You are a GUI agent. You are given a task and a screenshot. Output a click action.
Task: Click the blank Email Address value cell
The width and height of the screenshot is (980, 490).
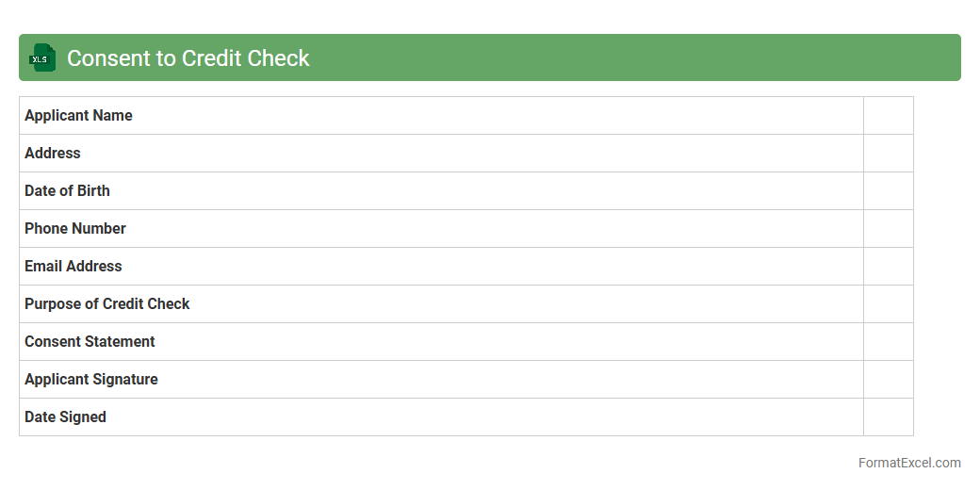tap(888, 267)
